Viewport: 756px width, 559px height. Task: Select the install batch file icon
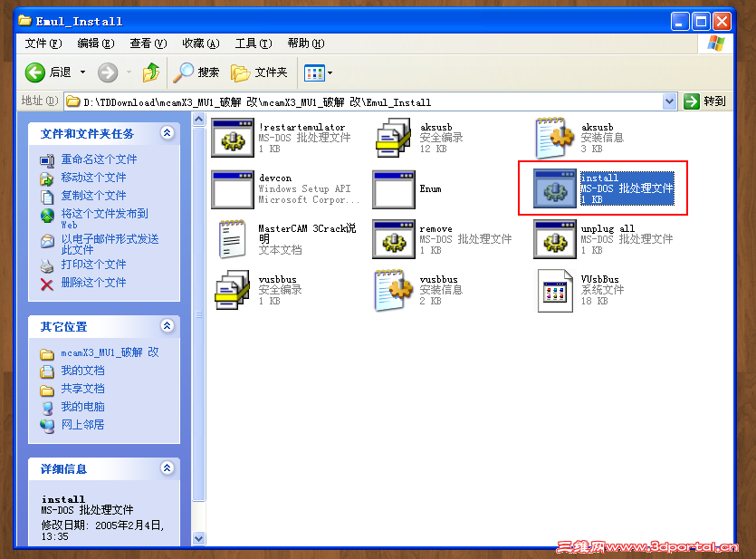(x=554, y=189)
